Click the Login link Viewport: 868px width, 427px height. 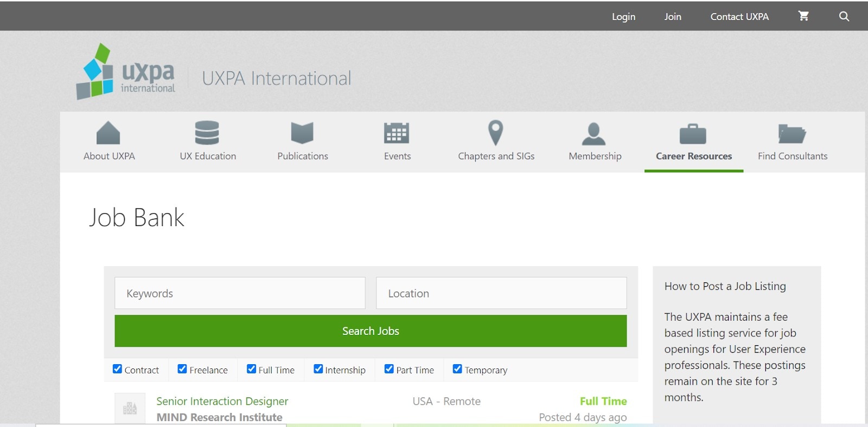[623, 17]
